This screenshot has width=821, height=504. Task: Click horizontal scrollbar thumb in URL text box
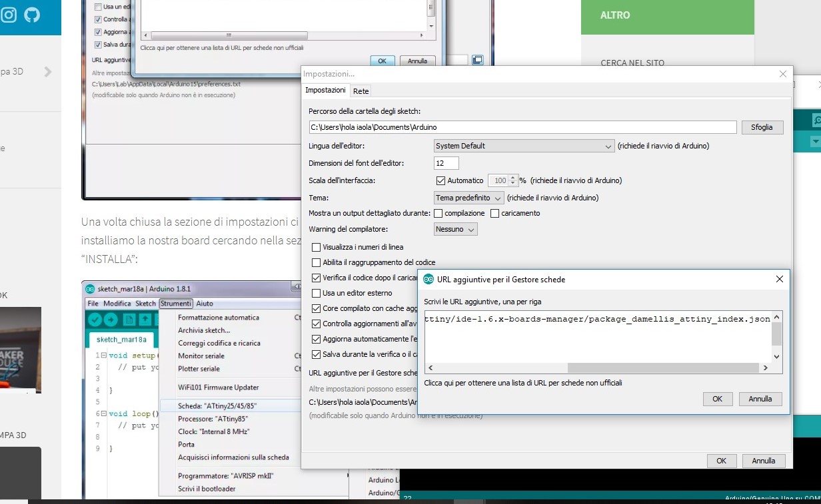(x=663, y=368)
